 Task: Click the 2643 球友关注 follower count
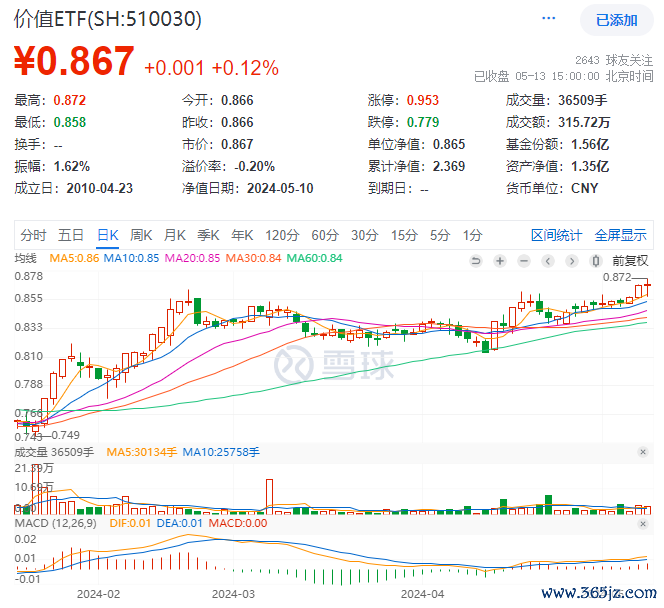click(614, 60)
